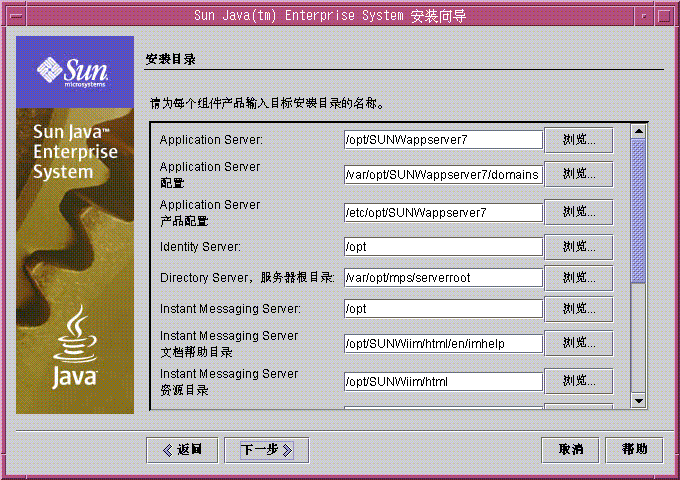Edit the /etc/opt/SUNWappserver7 path field
The width and height of the screenshot is (680, 480).
point(443,212)
